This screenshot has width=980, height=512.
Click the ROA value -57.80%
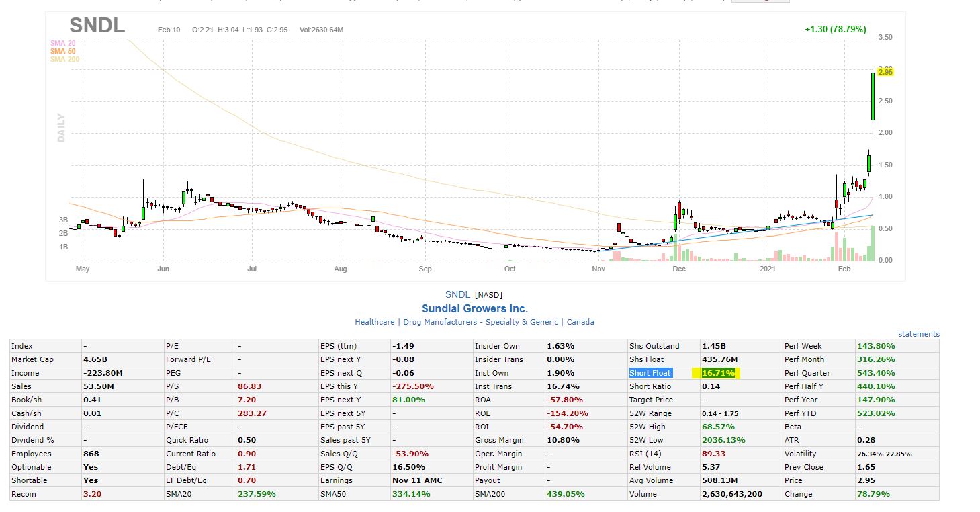pyautogui.click(x=565, y=400)
